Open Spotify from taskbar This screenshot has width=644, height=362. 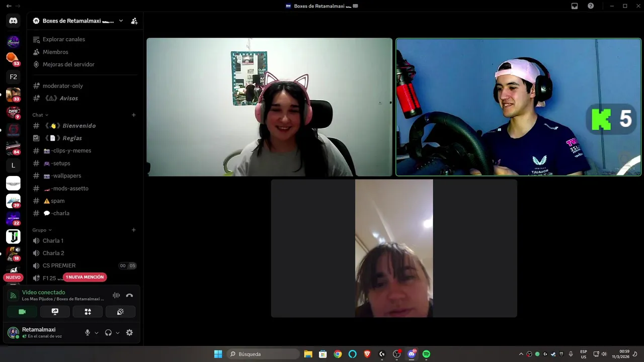point(426,354)
